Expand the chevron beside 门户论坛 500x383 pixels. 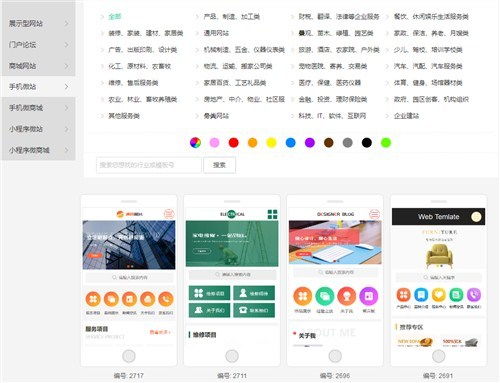tap(66, 45)
